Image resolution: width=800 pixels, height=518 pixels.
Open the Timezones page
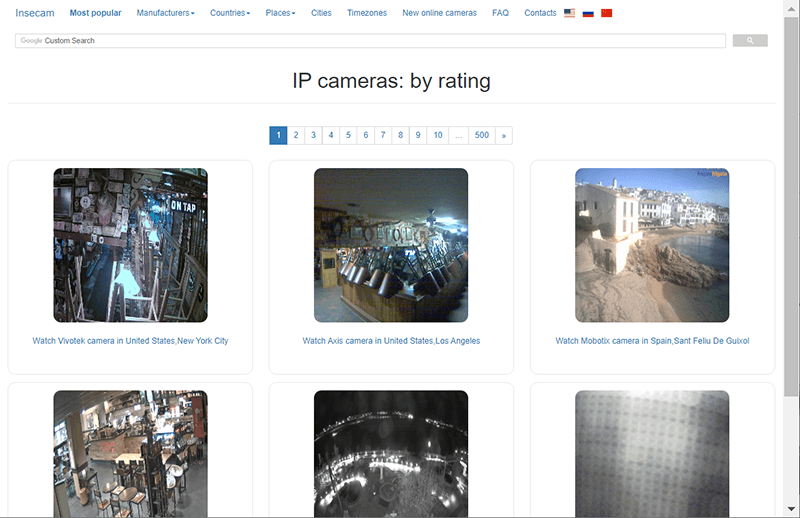(367, 13)
